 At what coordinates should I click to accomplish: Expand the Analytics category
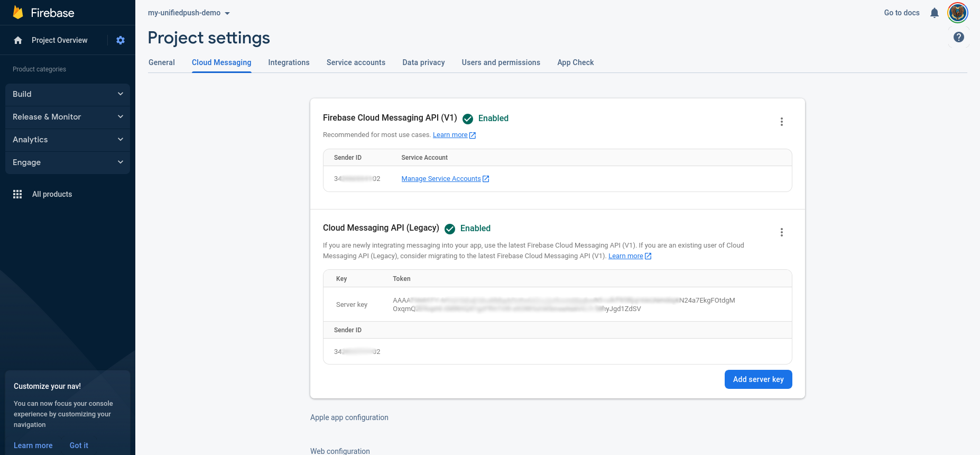coord(68,140)
